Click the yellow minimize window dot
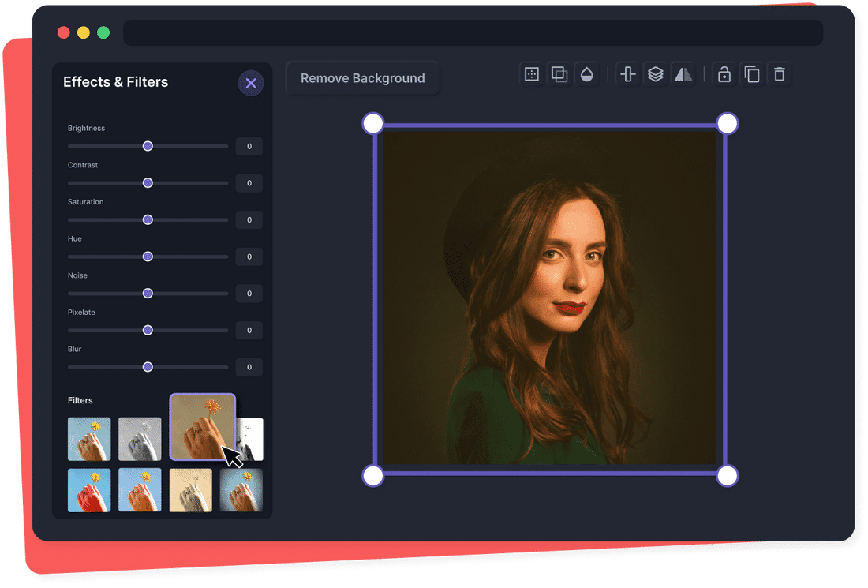The width and height of the screenshot is (868, 588). (x=84, y=32)
